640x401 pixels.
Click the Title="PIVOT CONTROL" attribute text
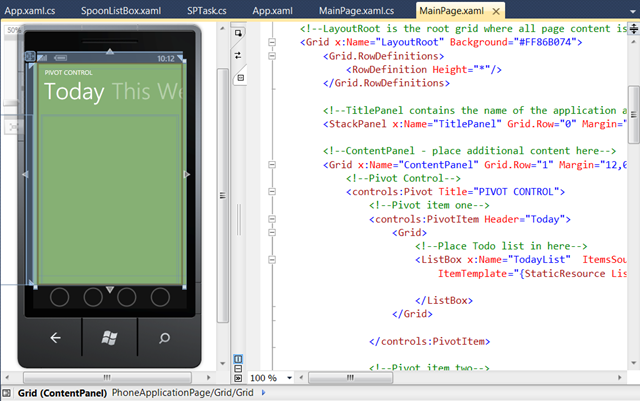(x=499, y=192)
